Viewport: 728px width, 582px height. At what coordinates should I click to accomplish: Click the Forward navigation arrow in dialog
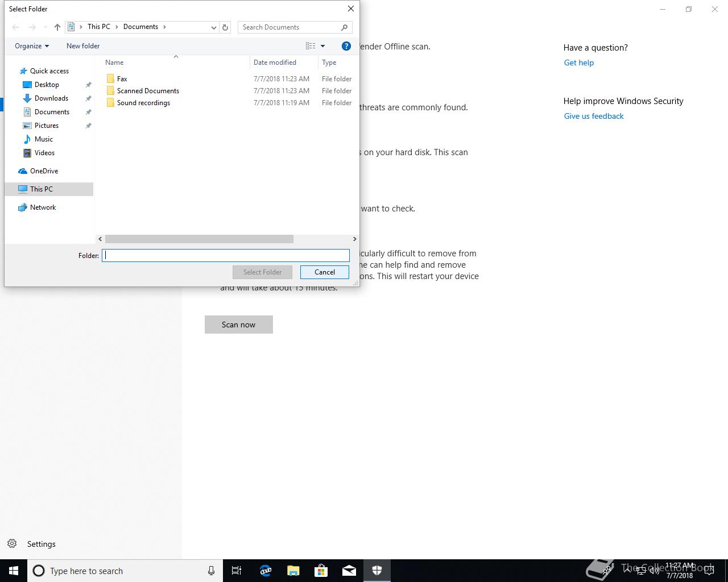[x=32, y=27]
